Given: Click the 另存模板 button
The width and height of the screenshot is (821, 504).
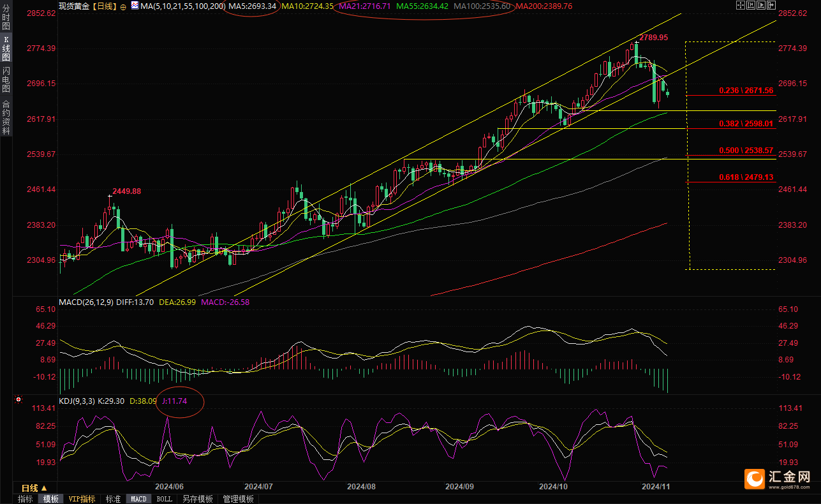Looking at the screenshot, I should [x=198, y=499].
